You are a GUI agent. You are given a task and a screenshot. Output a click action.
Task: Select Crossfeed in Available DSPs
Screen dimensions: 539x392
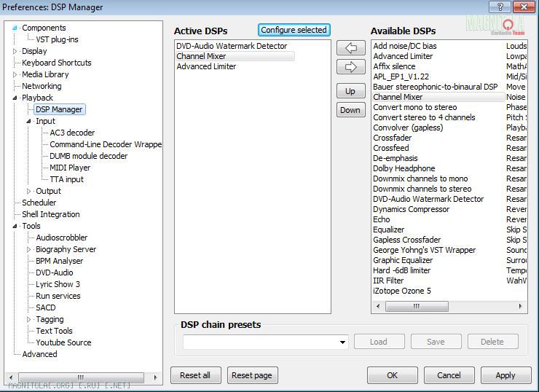391,148
